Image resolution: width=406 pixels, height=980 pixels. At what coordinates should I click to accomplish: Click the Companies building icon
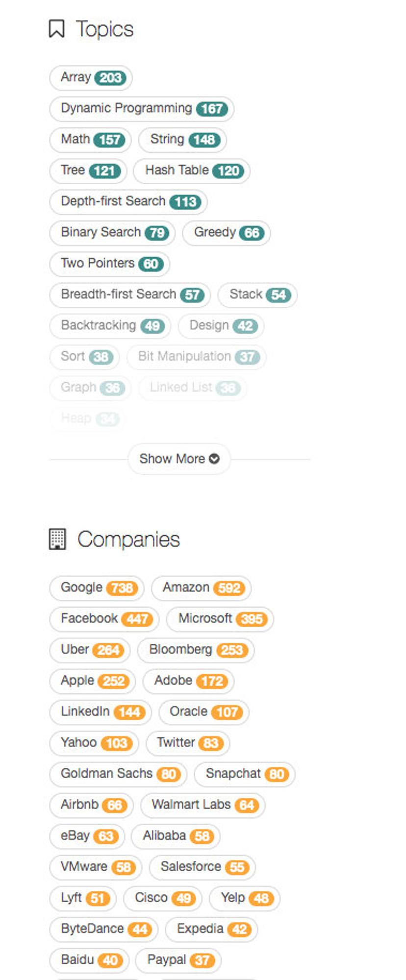(x=57, y=539)
